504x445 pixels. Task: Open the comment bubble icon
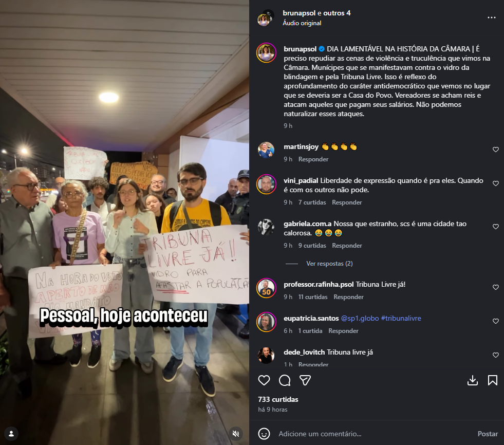click(285, 380)
